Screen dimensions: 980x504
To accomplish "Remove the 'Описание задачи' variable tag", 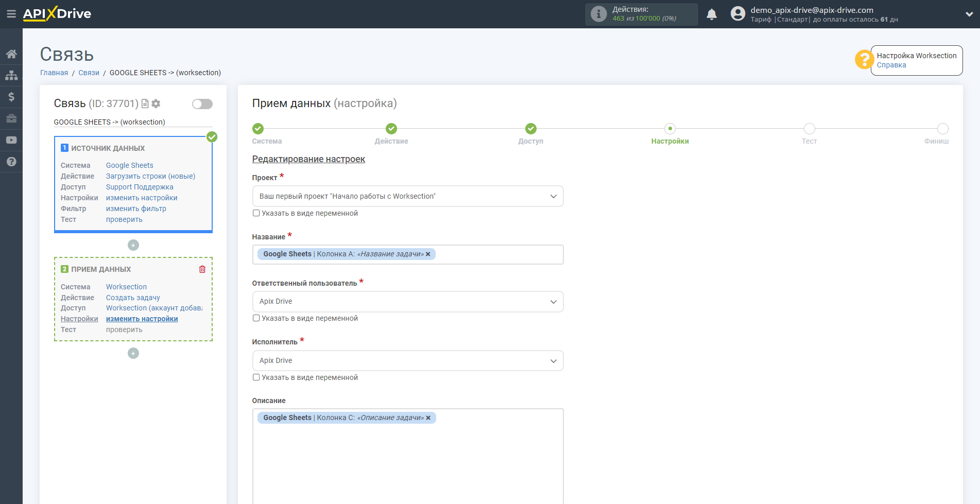I will (428, 418).
